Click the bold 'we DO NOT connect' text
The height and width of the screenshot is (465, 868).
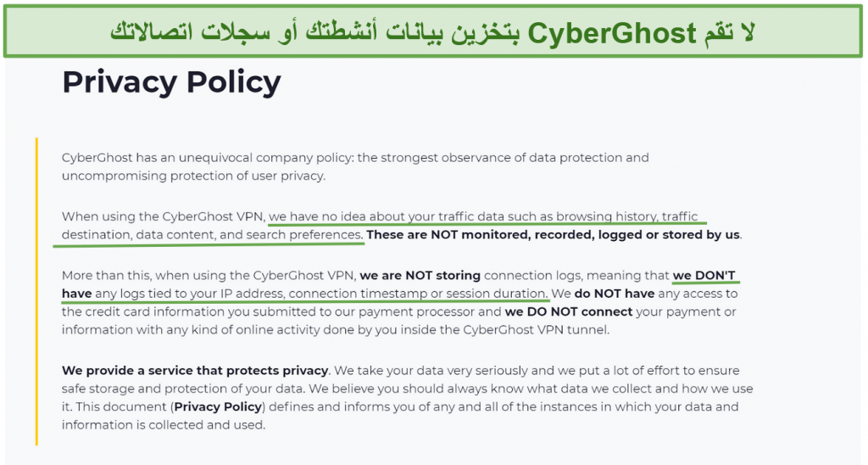pos(569,312)
